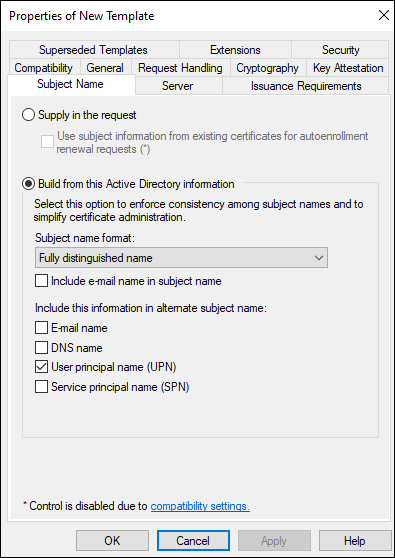Image resolution: width=395 pixels, height=558 pixels.
Task: Switch to the Compatibility tab
Action: [x=44, y=68]
